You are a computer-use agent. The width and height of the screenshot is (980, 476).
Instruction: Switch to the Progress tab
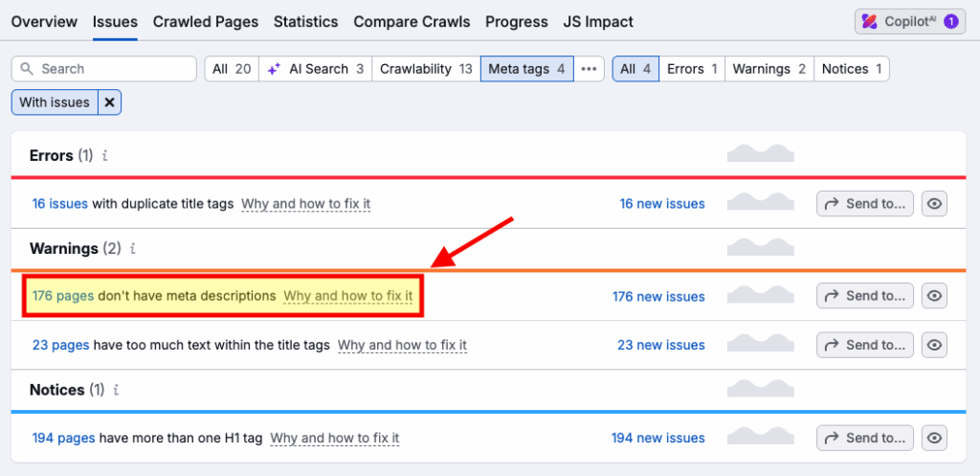pos(517,22)
